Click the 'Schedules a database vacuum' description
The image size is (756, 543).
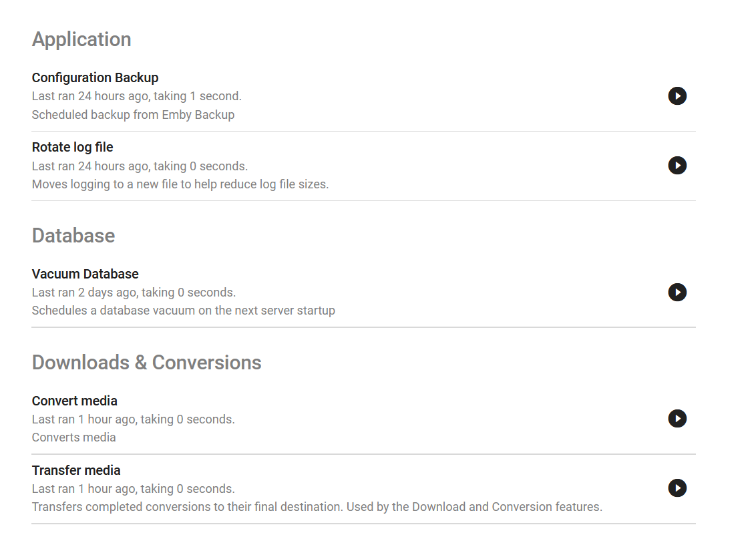pos(183,311)
